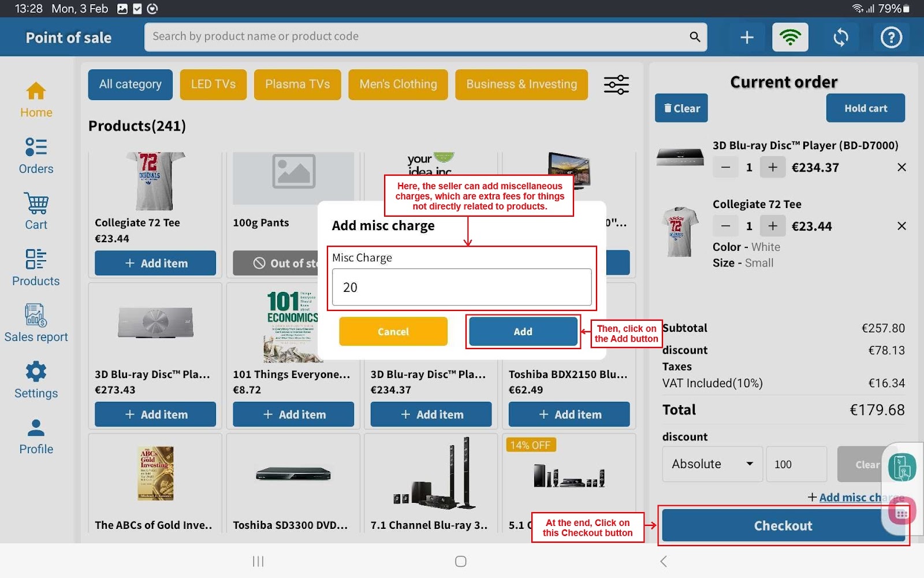The height and width of the screenshot is (578, 924).
Task: Open the help question mark icon
Action: point(891,38)
